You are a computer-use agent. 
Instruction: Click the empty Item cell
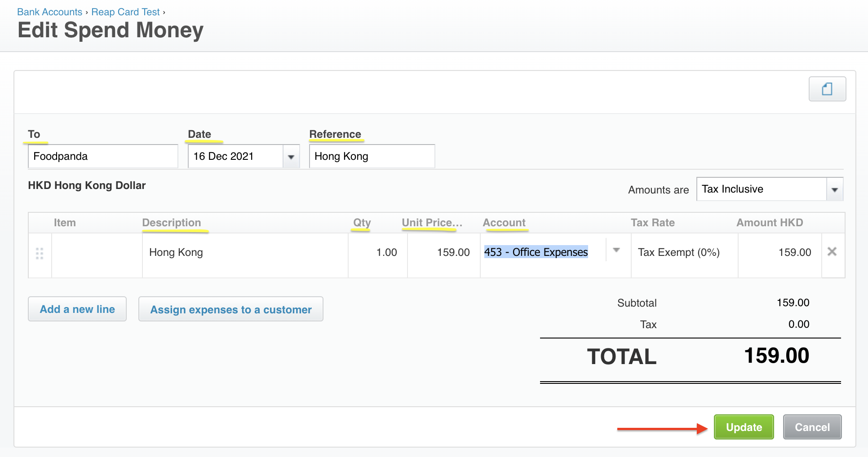pyautogui.click(x=97, y=253)
